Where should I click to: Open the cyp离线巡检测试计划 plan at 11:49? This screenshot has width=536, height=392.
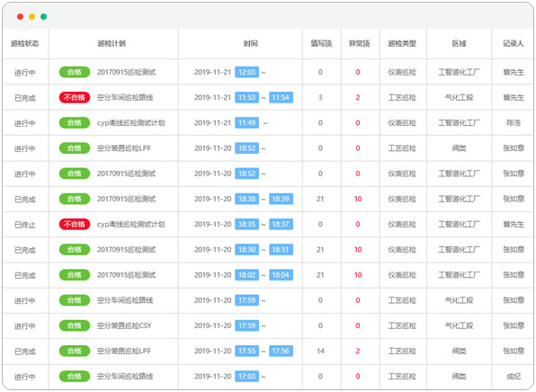point(131,122)
